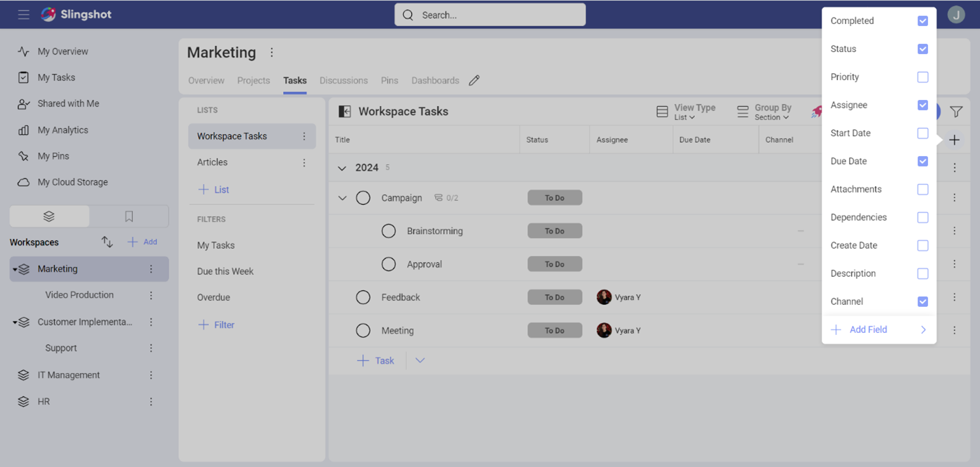Viewport: 980px width, 467px height.
Task: Open Customer Implementation options menu
Action: click(x=151, y=322)
